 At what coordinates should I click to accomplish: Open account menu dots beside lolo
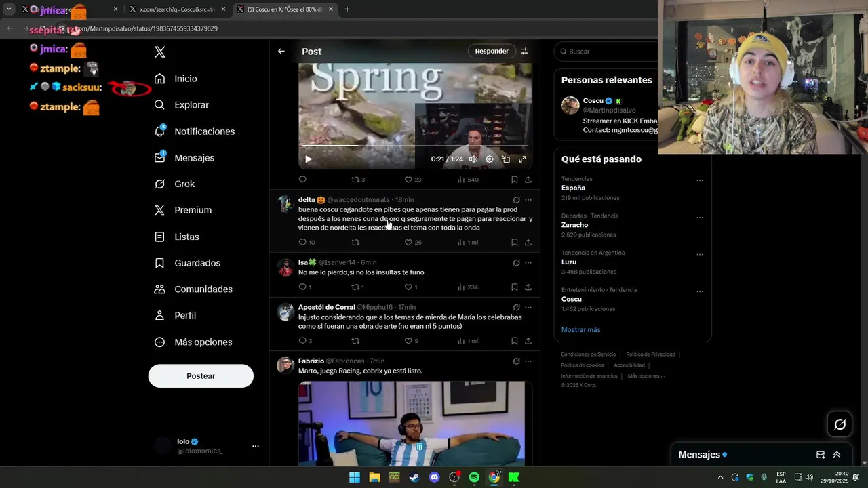[x=256, y=446]
